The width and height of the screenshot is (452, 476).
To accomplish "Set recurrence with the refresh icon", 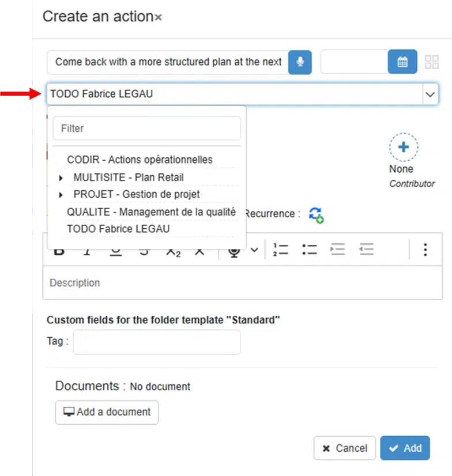I will 316,214.
